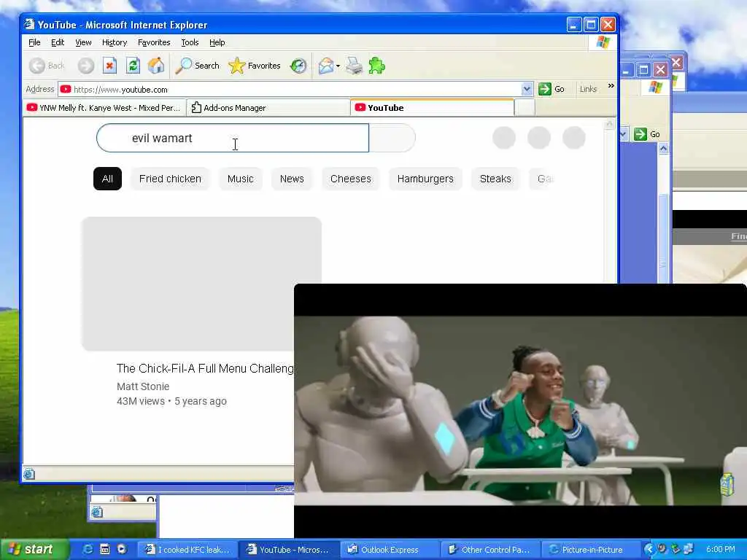This screenshot has height=560, width=747.
Task: Switch to 'I cooked KFC leak...' taskbar window
Action: click(x=188, y=550)
